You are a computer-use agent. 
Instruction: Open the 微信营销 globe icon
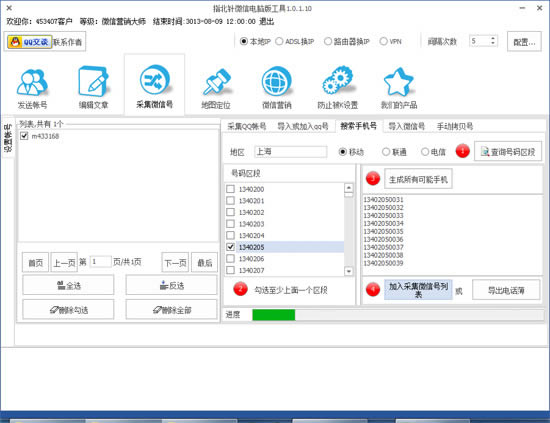click(277, 82)
